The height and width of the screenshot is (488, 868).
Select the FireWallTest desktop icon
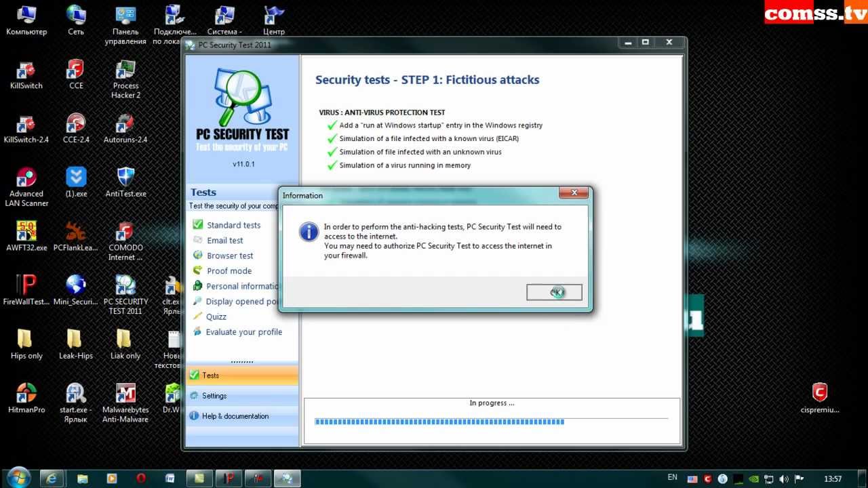pyautogui.click(x=26, y=291)
